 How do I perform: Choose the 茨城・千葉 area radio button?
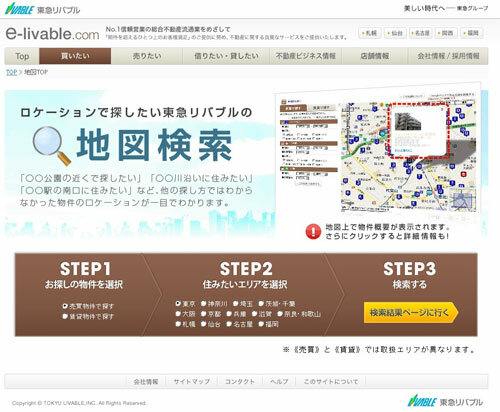[261, 304]
